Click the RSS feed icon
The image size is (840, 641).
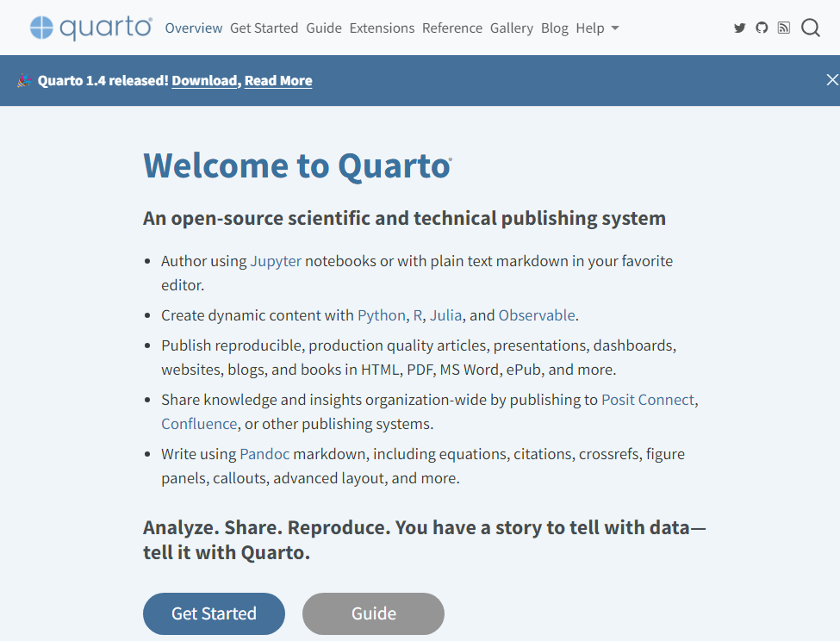tap(784, 28)
